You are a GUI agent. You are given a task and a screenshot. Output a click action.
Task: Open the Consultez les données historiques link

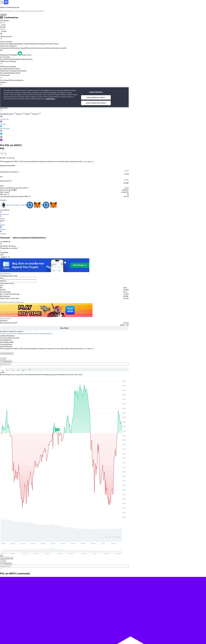coord(12,302)
